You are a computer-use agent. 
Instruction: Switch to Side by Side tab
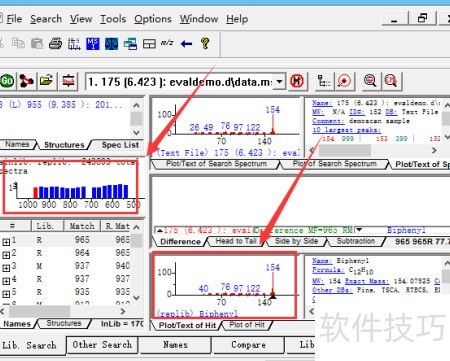(296, 241)
